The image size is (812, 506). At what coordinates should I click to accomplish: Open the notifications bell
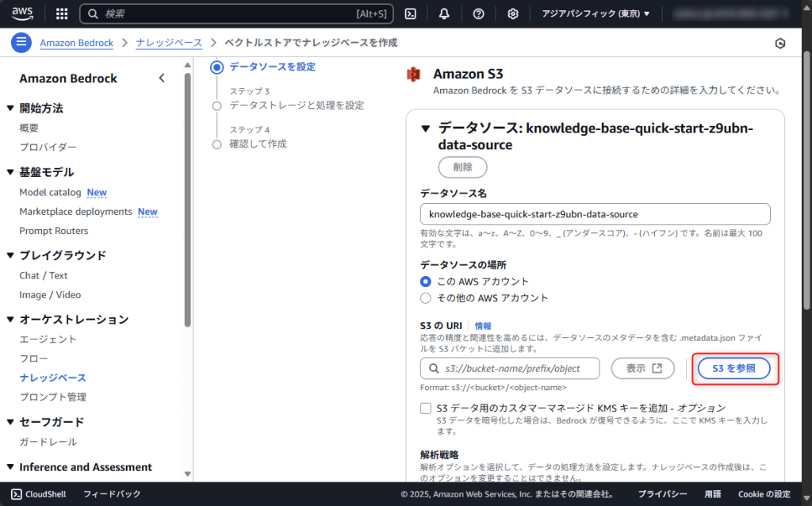(x=444, y=14)
